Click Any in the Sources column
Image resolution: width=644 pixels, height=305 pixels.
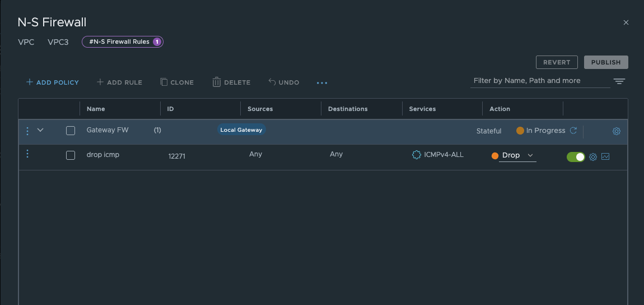coord(255,154)
